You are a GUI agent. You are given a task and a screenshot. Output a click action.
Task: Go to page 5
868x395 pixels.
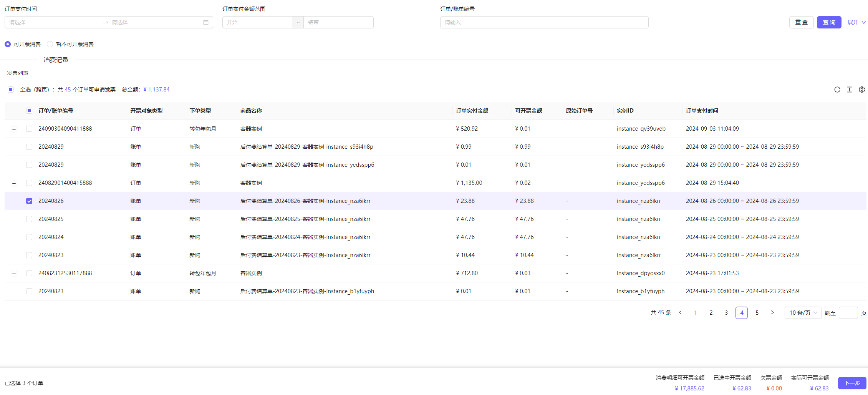(757, 313)
